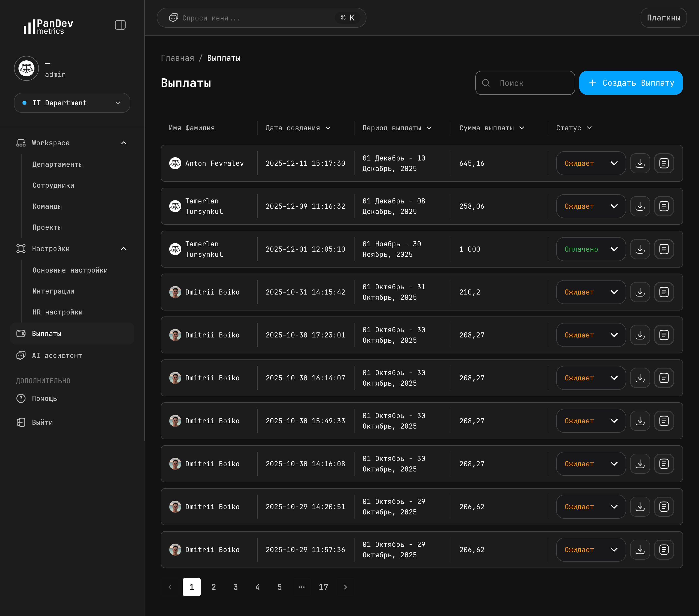Open the Ожидает status dropdown for Anton Fevralev

[x=591, y=163]
